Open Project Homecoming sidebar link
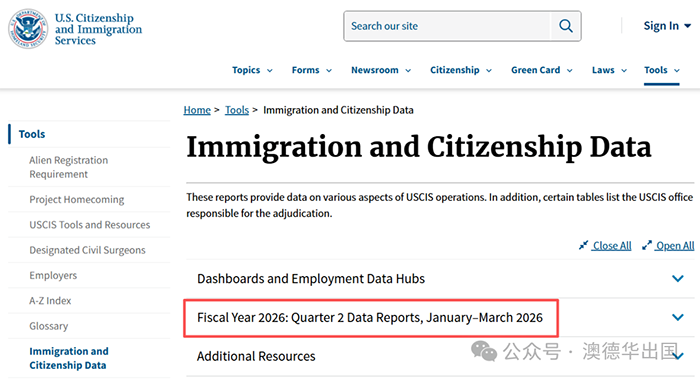The height and width of the screenshot is (379, 700). (77, 200)
